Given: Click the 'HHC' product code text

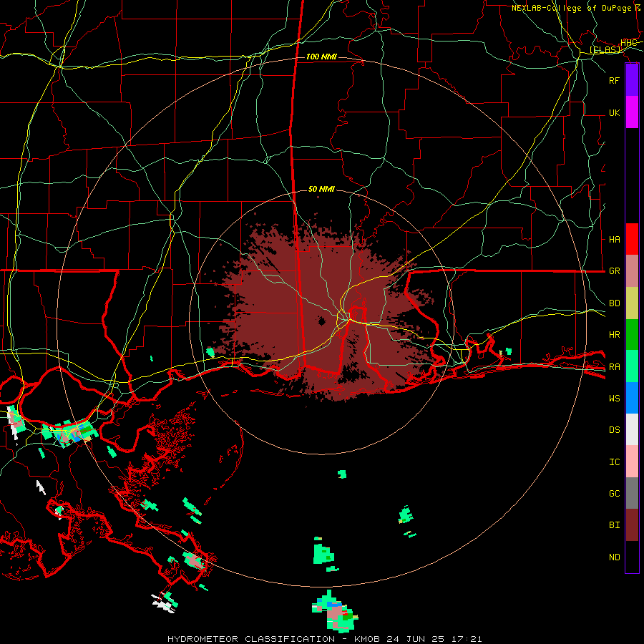Looking at the screenshot, I should click(629, 43).
